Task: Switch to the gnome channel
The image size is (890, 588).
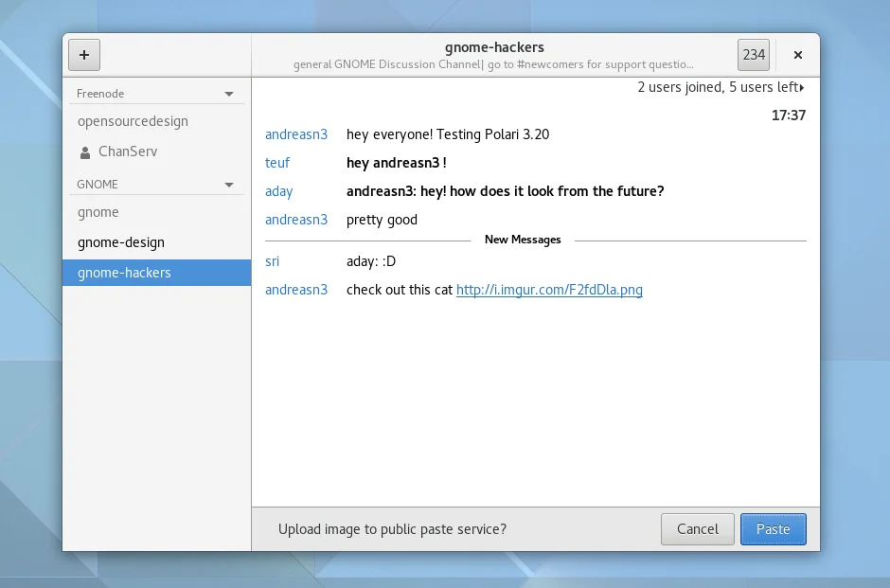Action: tap(98, 212)
